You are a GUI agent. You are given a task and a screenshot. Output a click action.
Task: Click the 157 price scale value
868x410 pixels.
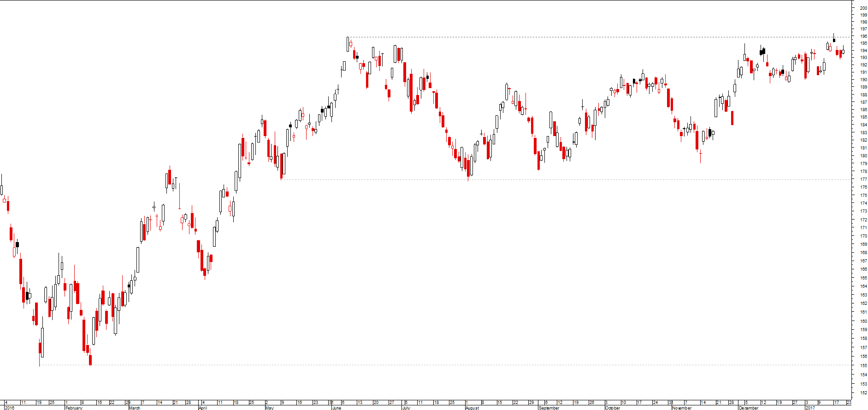tap(863, 347)
